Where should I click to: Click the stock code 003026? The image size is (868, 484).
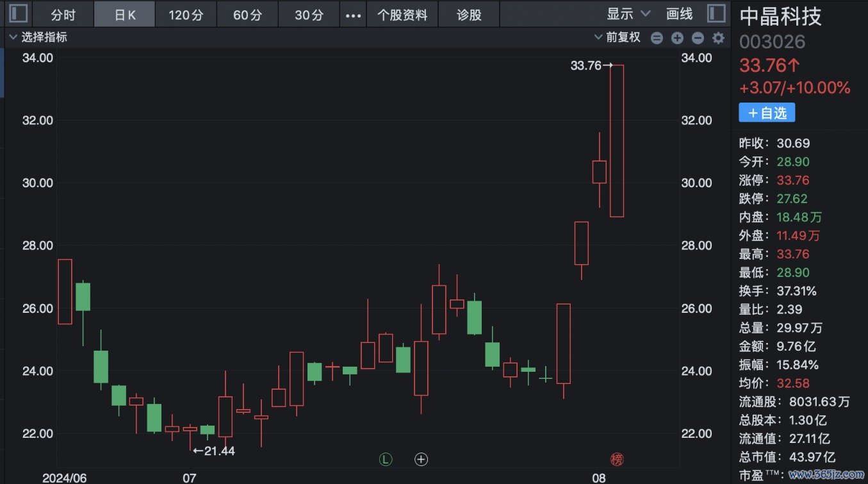(x=772, y=42)
